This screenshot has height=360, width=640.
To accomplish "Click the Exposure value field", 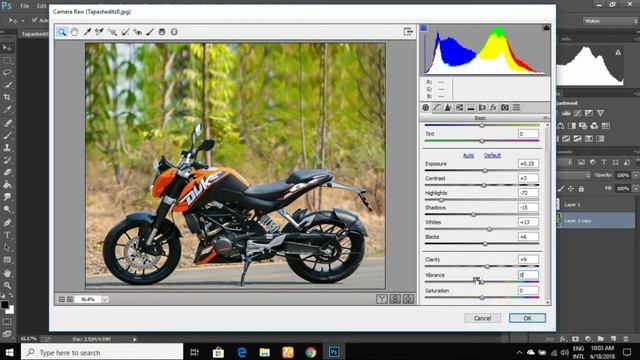I will [528, 163].
